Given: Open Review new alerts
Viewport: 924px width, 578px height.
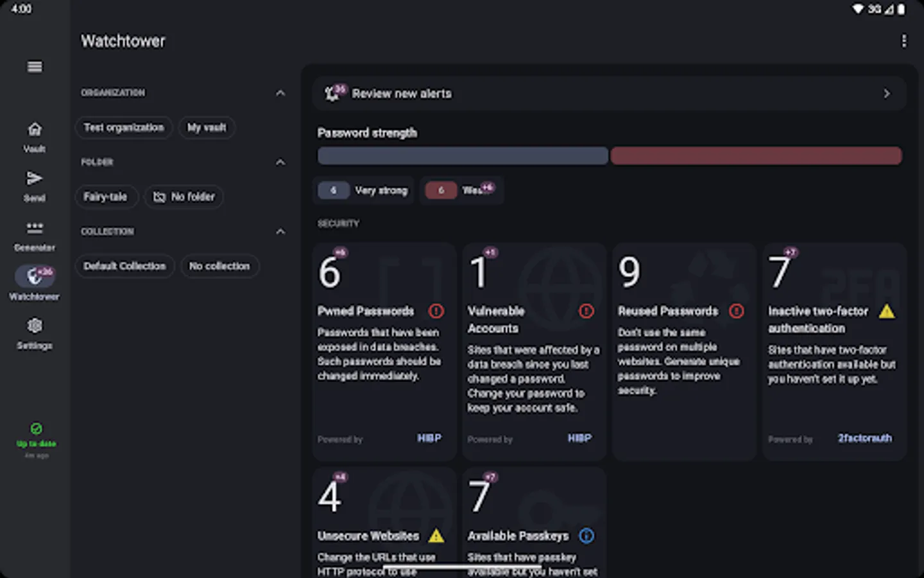Looking at the screenshot, I should coord(608,93).
